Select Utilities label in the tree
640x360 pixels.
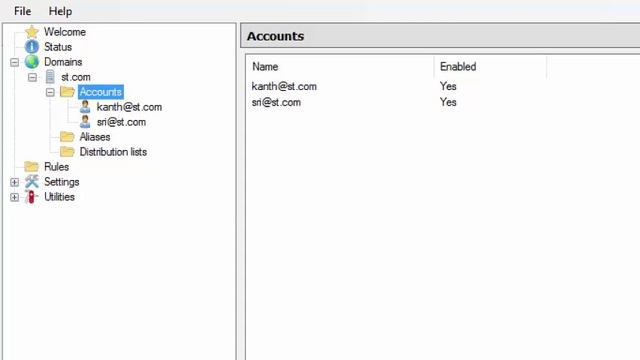click(x=59, y=197)
